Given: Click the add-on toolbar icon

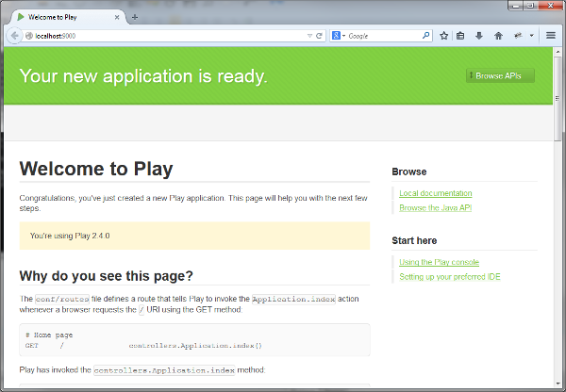Looking at the screenshot, I should 518,36.
